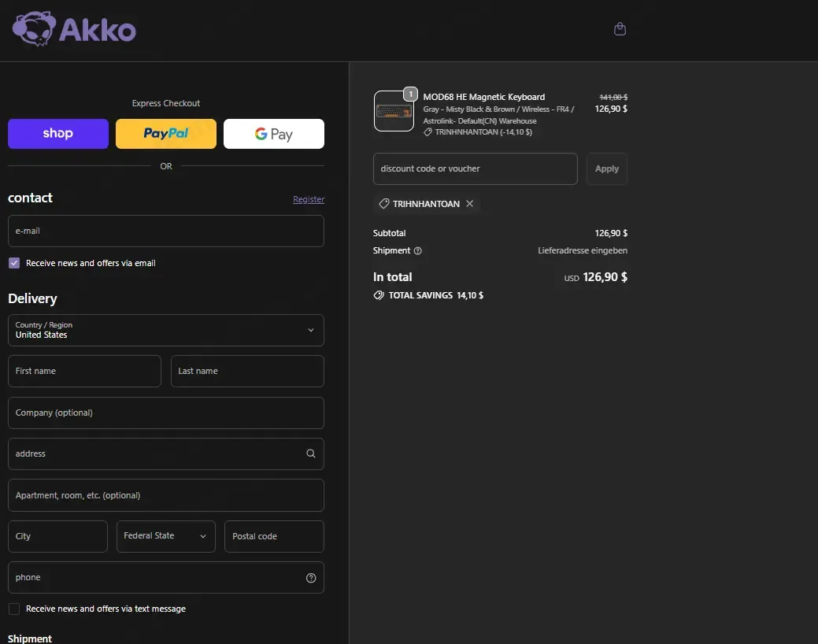Uncheck Receive news and offers via email
The width and height of the screenshot is (818, 644).
tap(14, 263)
